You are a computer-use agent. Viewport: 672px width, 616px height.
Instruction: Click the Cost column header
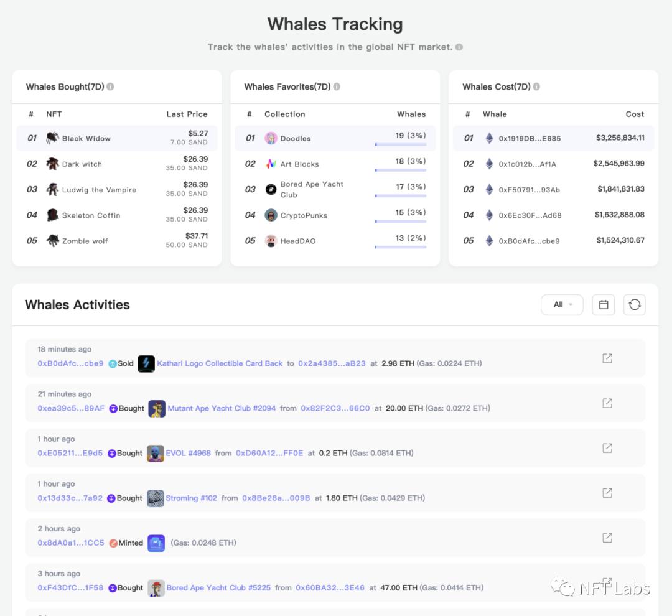click(x=635, y=114)
